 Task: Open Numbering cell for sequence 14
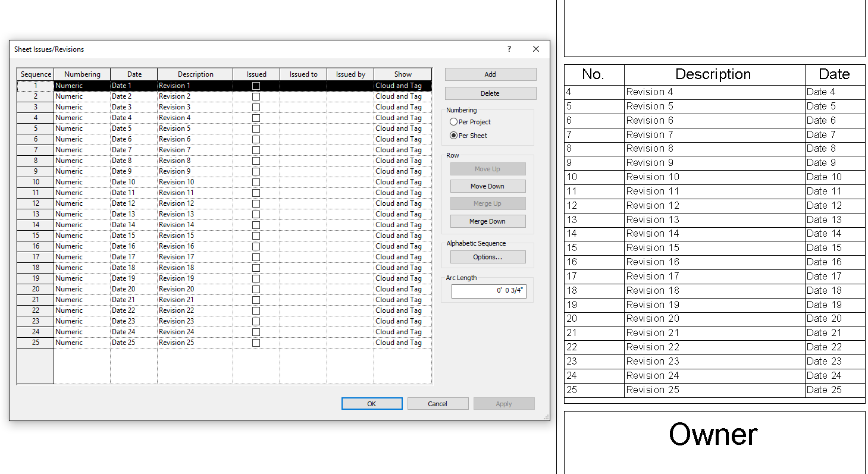point(82,225)
